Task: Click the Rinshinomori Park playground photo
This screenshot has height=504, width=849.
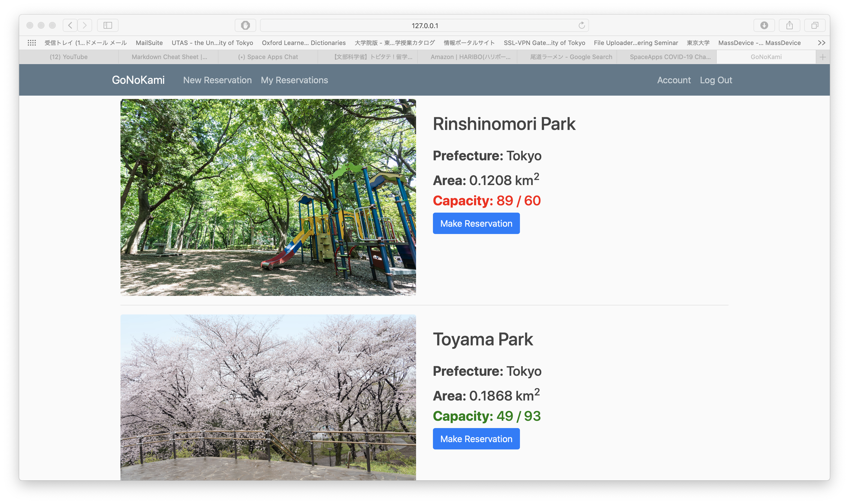Action: click(x=268, y=197)
